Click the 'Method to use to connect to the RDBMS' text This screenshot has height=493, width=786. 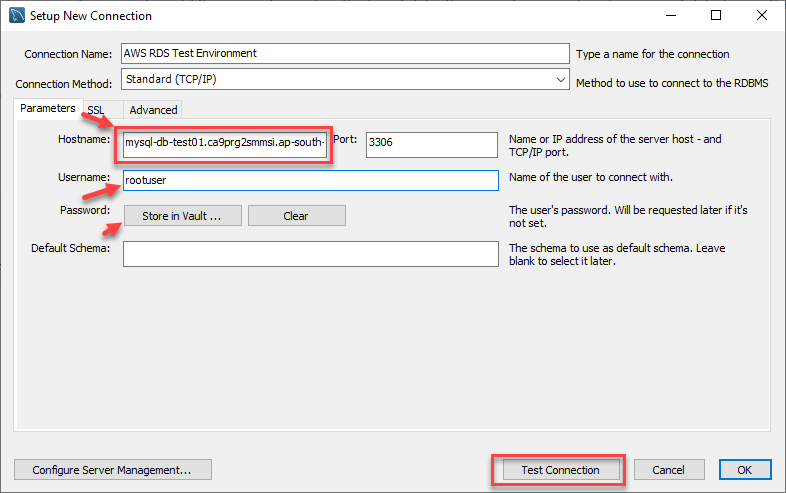pyautogui.click(x=672, y=83)
